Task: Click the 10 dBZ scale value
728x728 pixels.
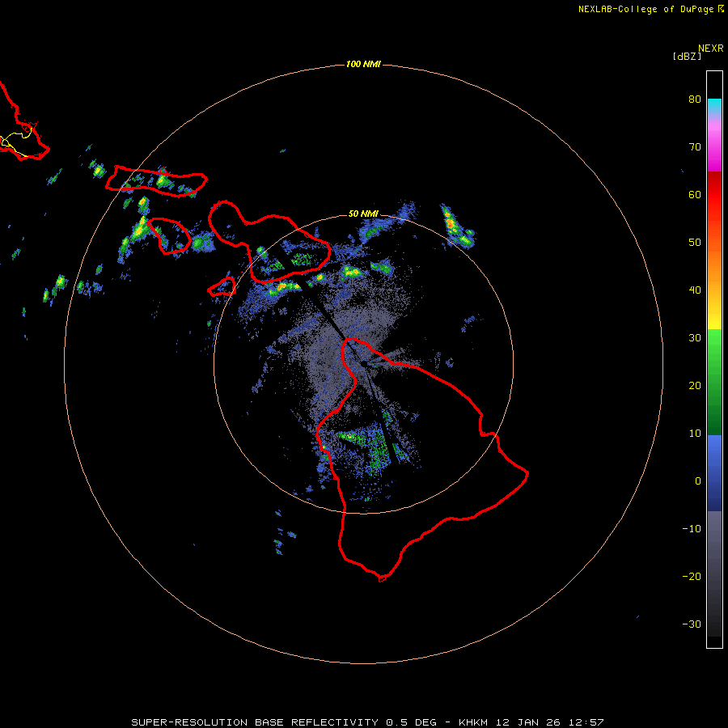Action: [x=695, y=434]
